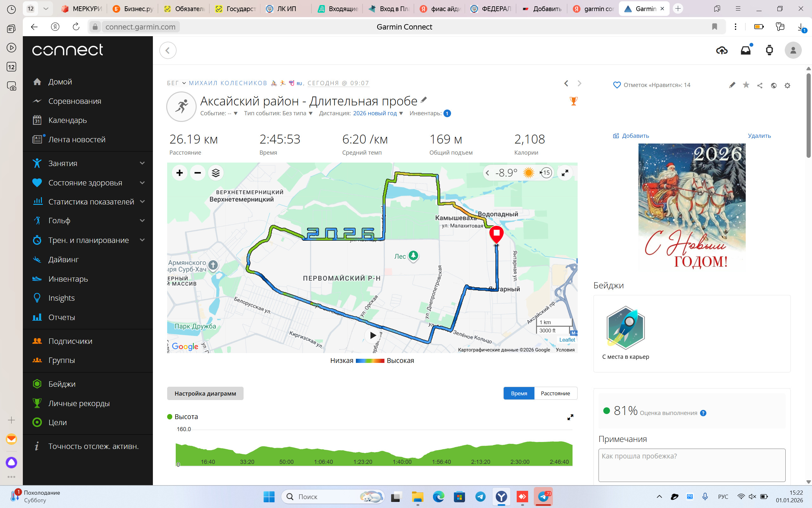The image size is (812, 508).
Task: Open the performance score help question icon
Action: tap(703, 413)
